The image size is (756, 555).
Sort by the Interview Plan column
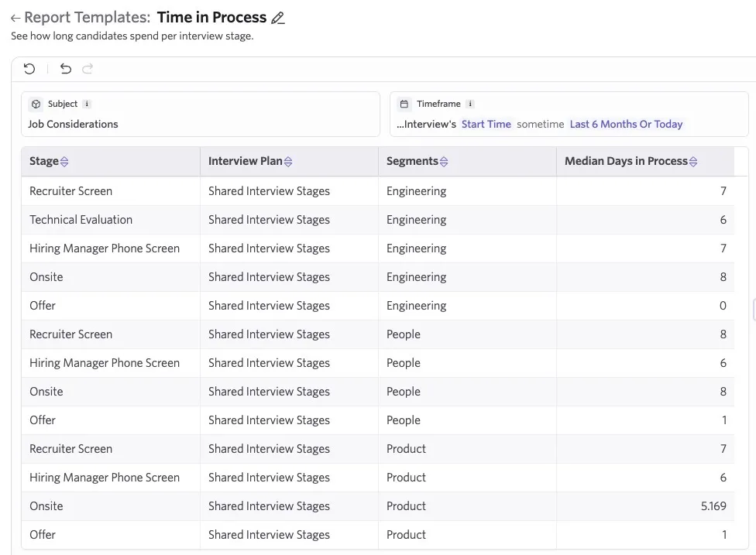[288, 162]
